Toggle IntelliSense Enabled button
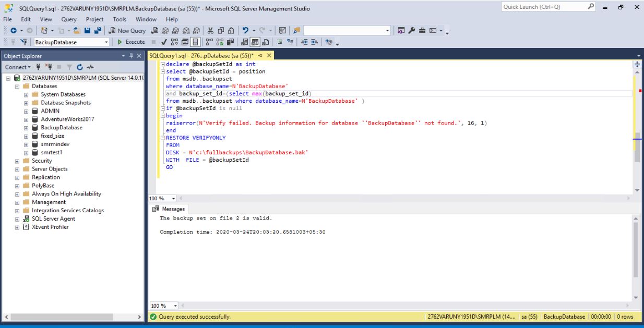Screen dimensions: 644x328 pyautogui.click(x=195, y=42)
